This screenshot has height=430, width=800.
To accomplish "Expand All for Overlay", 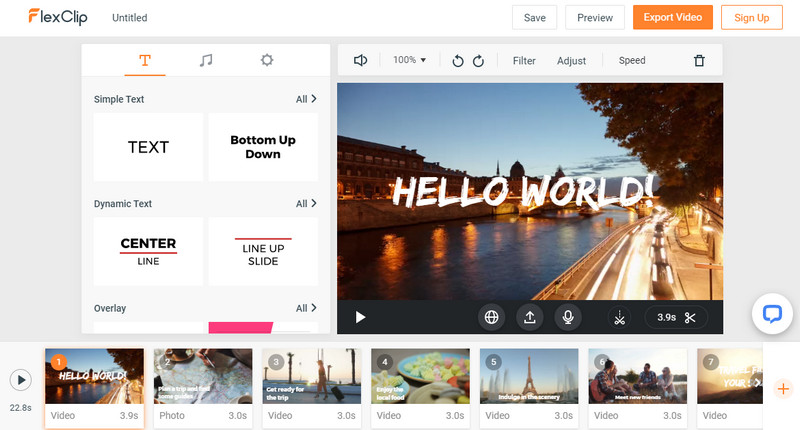I will point(306,308).
